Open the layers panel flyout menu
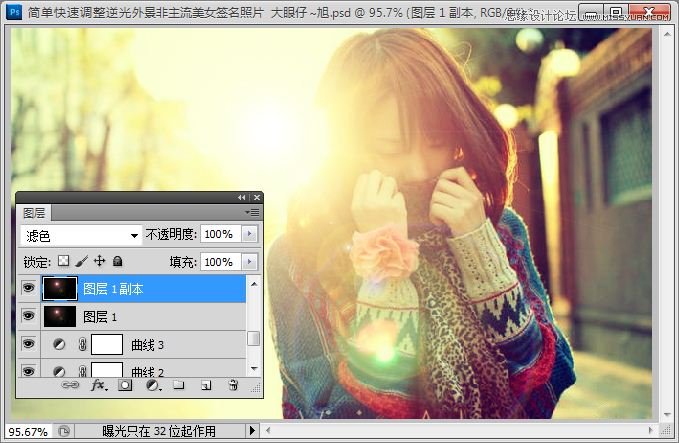 point(252,213)
